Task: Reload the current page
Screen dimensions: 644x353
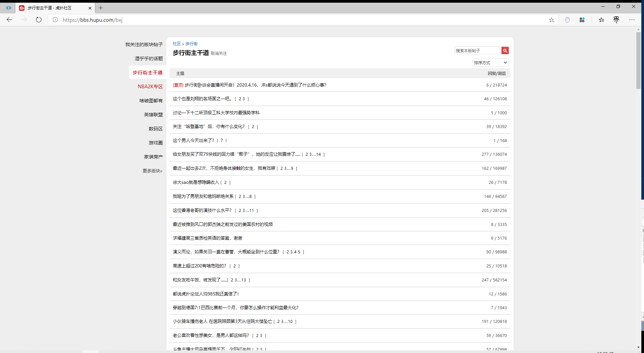Action: 39,20
